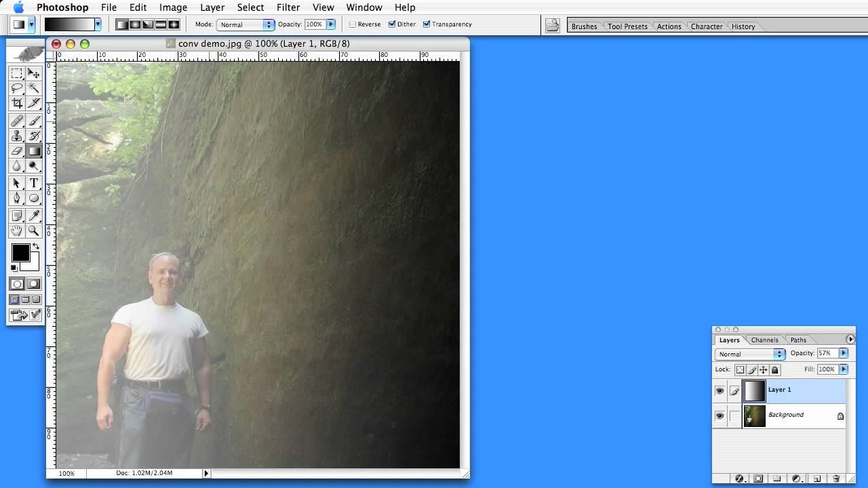The height and width of the screenshot is (488, 868).
Task: Hide the Background layer eye icon
Action: click(719, 415)
